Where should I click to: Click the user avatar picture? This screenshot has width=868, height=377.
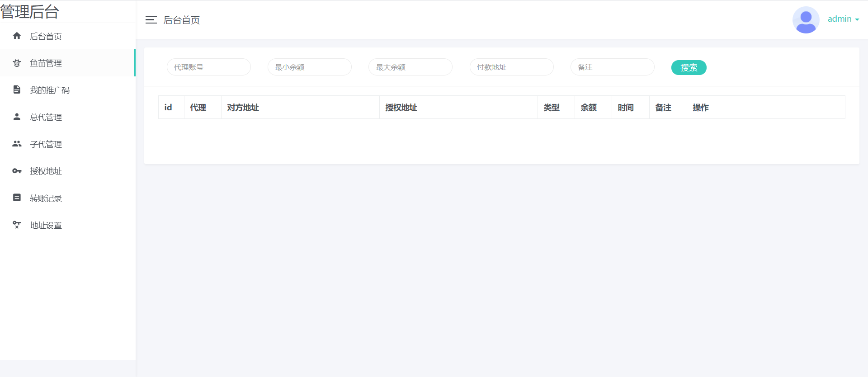(806, 20)
